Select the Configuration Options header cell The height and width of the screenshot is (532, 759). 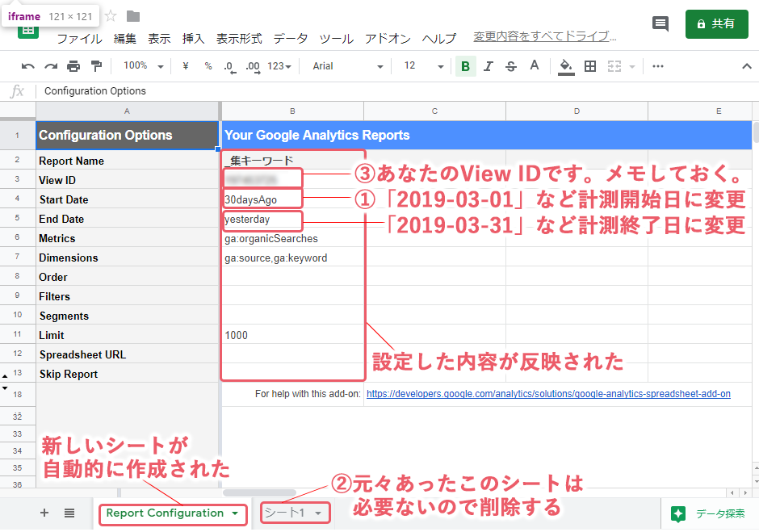[x=128, y=135]
